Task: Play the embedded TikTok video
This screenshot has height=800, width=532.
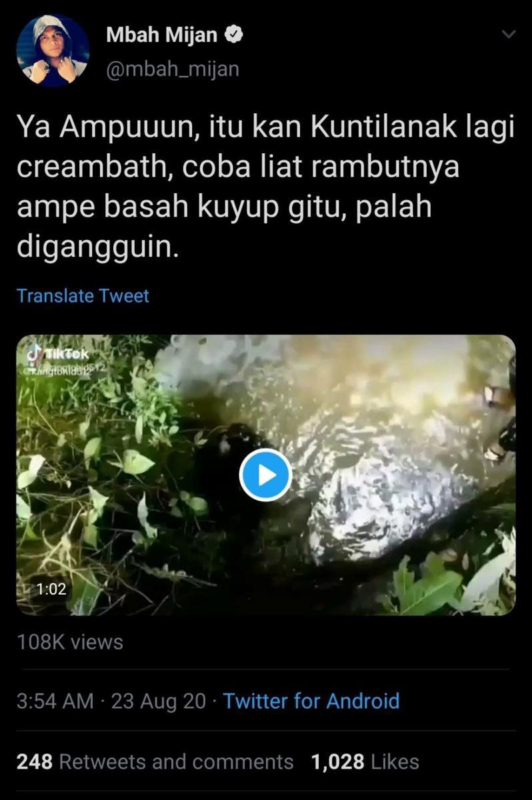Action: point(265,475)
